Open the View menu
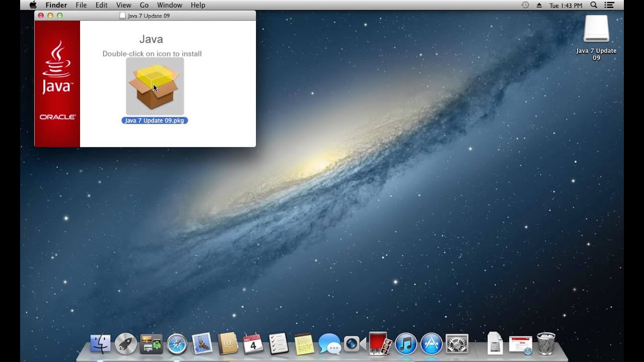The height and width of the screenshot is (362, 644). tap(124, 5)
